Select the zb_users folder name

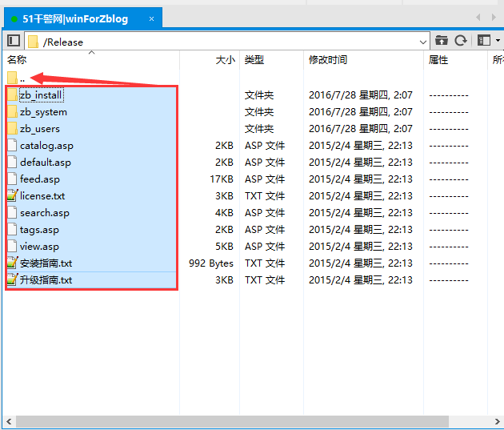pos(40,129)
